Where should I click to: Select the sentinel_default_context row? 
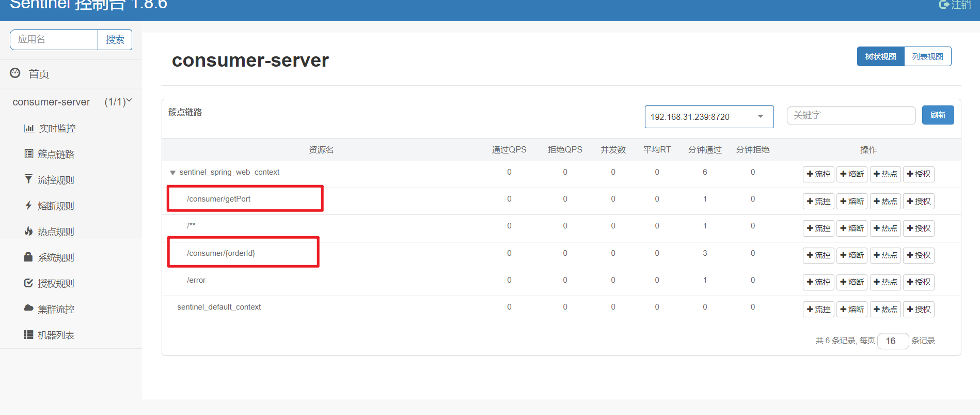561,309
